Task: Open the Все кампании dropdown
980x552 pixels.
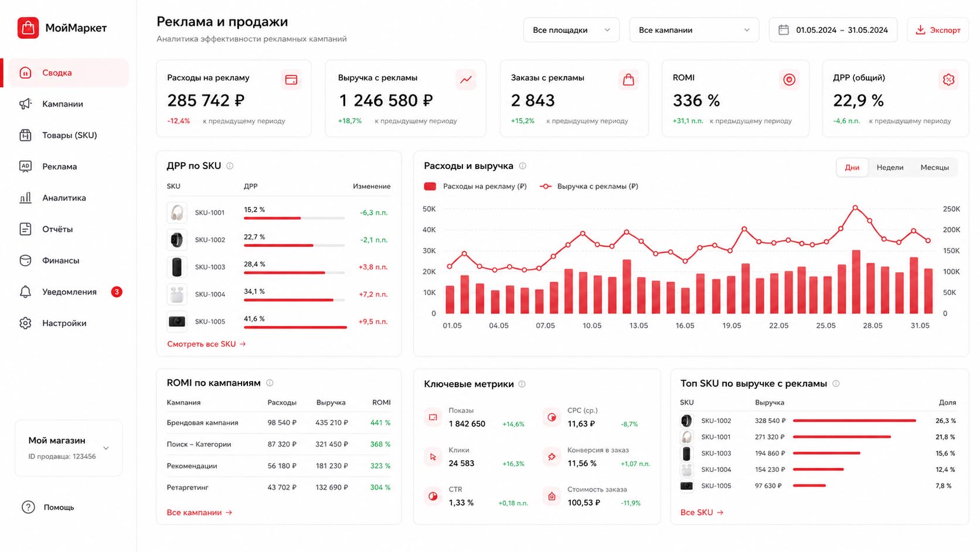Action: click(x=694, y=30)
